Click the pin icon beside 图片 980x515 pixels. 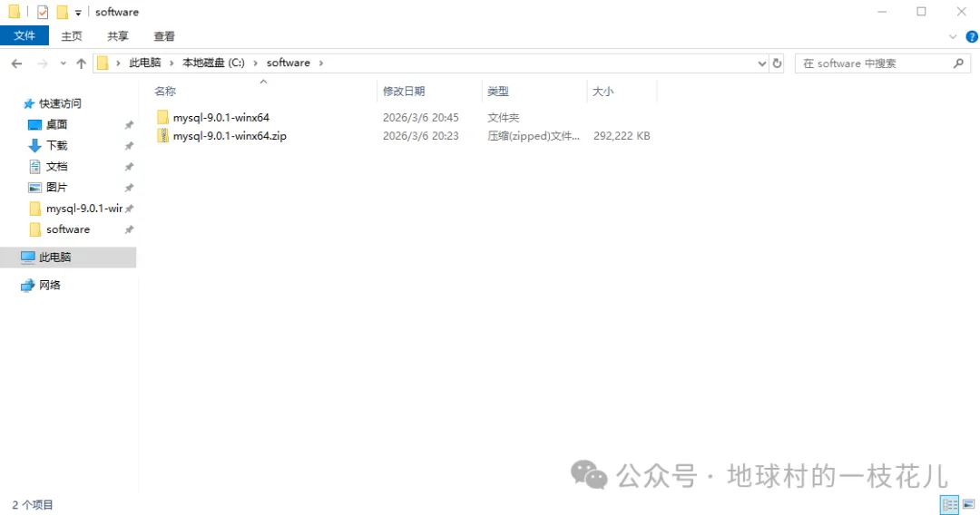click(129, 188)
